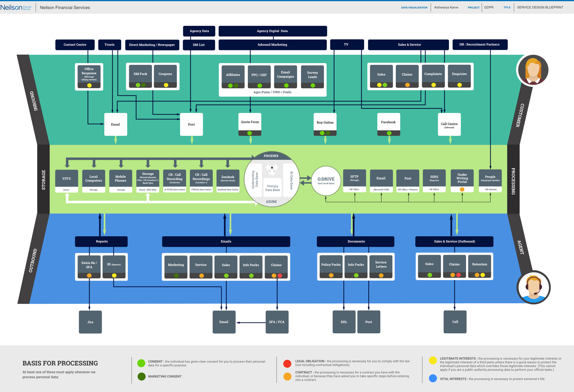574x392 pixels.
Task: Click the Affiliates card
Action: pos(233,77)
